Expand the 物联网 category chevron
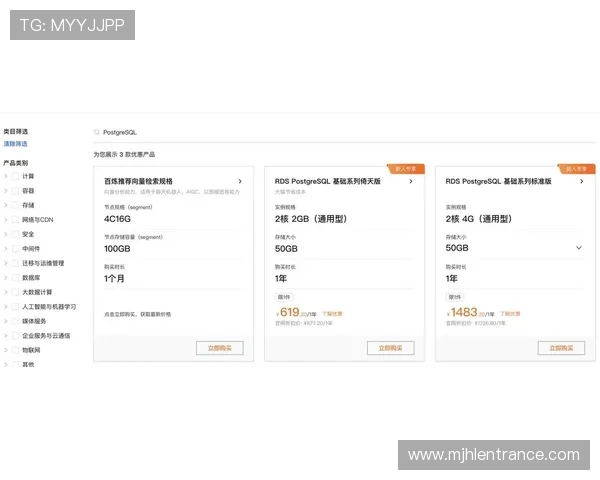Screen dimensions: 600x480 tap(5, 350)
